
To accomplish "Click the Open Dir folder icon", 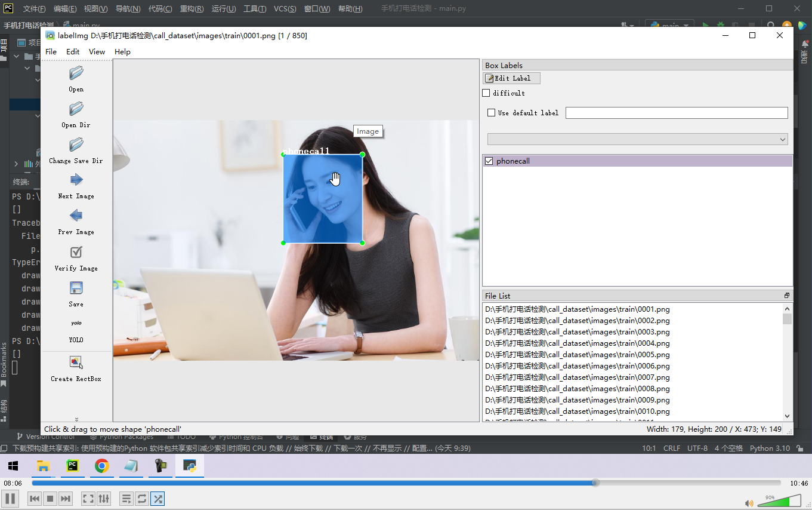I will tap(76, 109).
